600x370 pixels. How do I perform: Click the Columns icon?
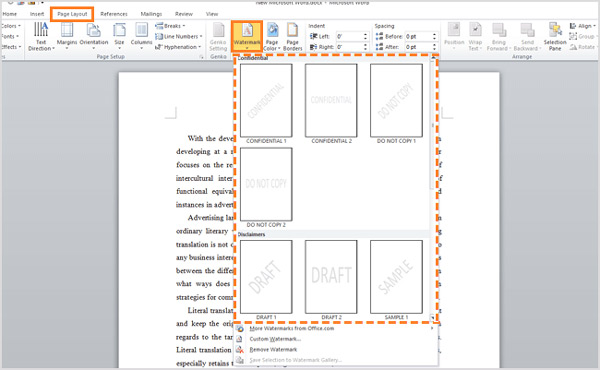click(x=141, y=36)
